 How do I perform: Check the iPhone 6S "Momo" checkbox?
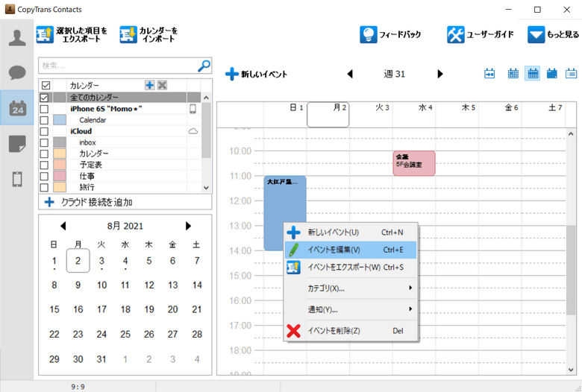coord(44,109)
